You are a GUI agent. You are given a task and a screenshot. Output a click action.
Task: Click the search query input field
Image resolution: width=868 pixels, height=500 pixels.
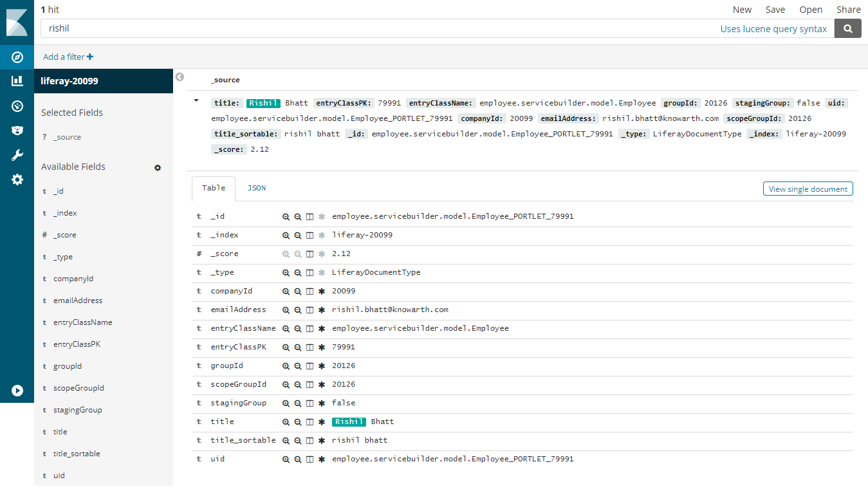tap(380, 29)
